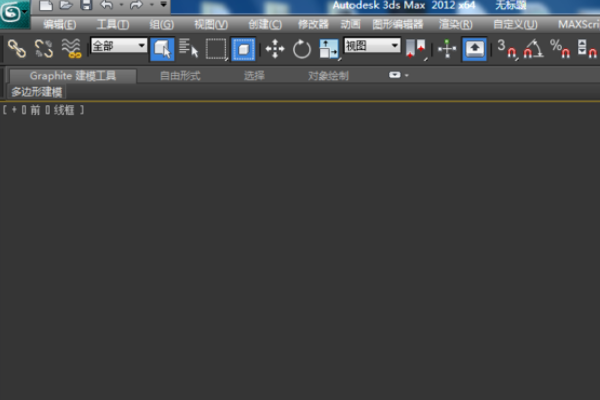Open the 动画 menu
The width and height of the screenshot is (600, 400).
point(350,25)
